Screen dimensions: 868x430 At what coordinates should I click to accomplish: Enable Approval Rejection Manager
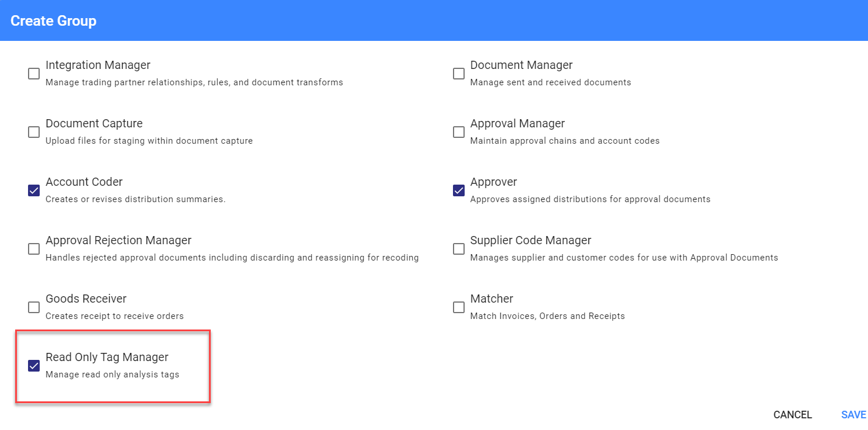click(x=33, y=249)
